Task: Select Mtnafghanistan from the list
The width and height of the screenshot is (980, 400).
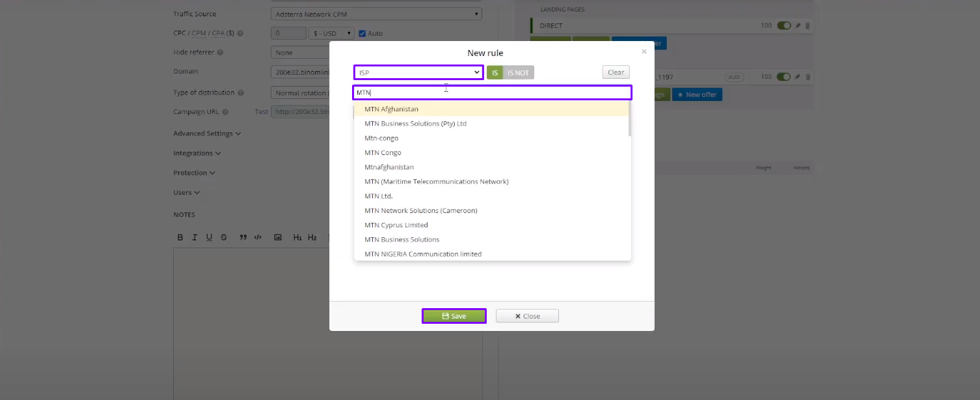Action: coord(491,167)
